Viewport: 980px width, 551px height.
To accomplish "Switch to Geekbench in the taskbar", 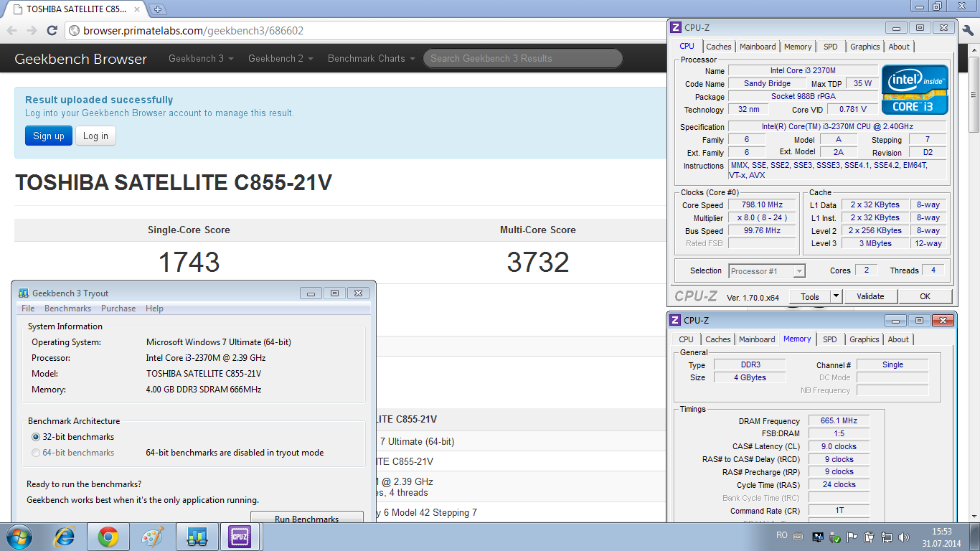I will click(197, 537).
